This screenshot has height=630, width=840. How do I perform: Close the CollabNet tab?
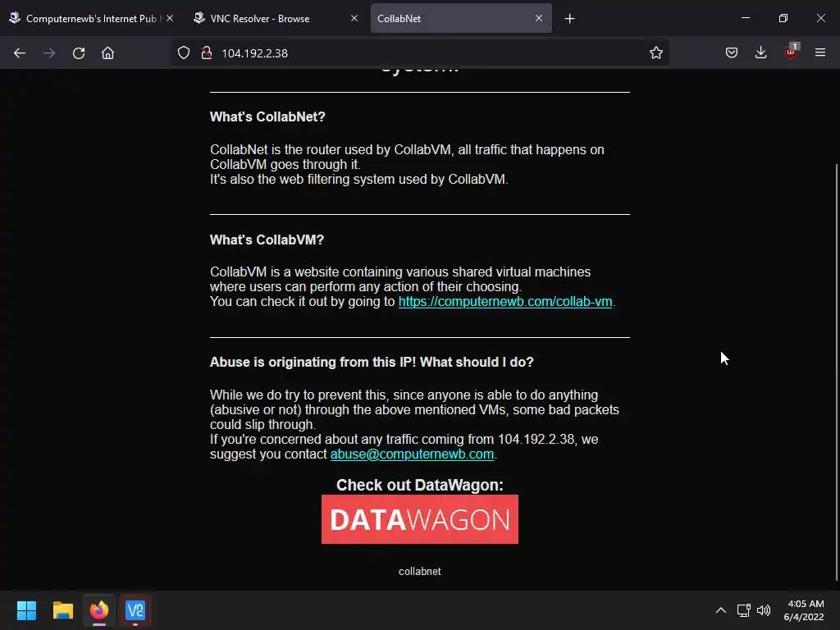(539, 18)
